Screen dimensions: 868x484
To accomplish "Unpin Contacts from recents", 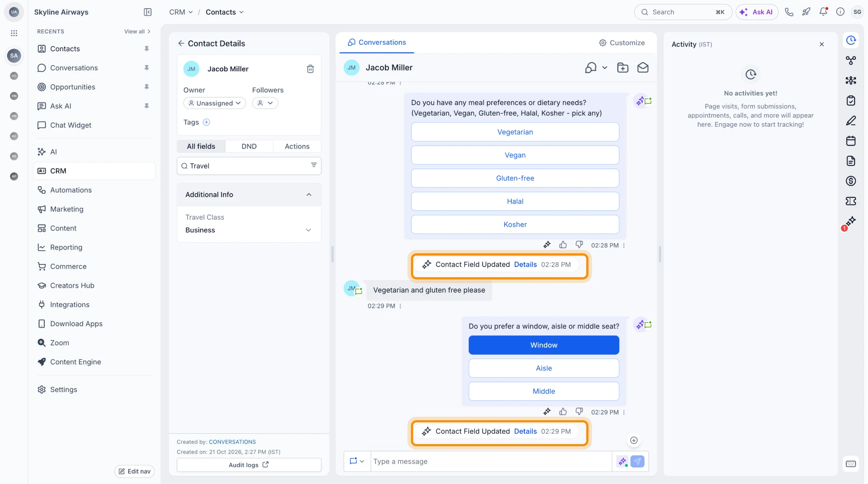I will pos(147,49).
